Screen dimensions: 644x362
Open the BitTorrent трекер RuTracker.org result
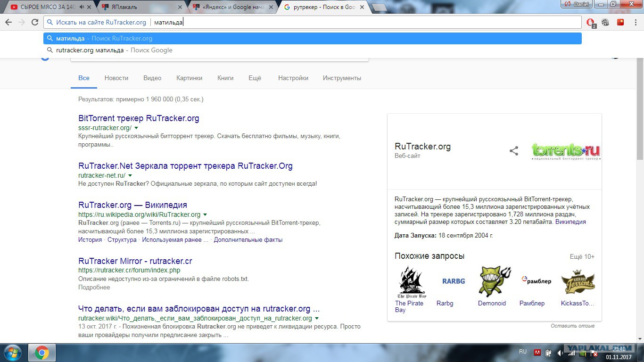(x=139, y=118)
